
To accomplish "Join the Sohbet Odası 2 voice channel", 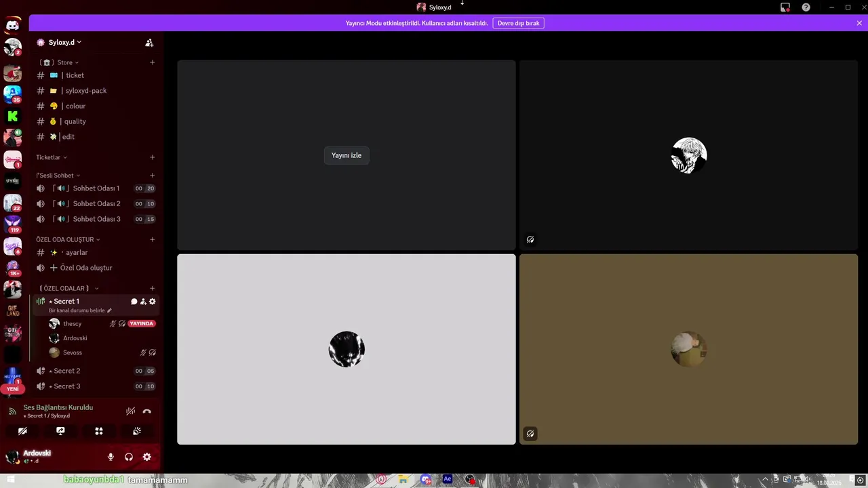I will click(96, 204).
